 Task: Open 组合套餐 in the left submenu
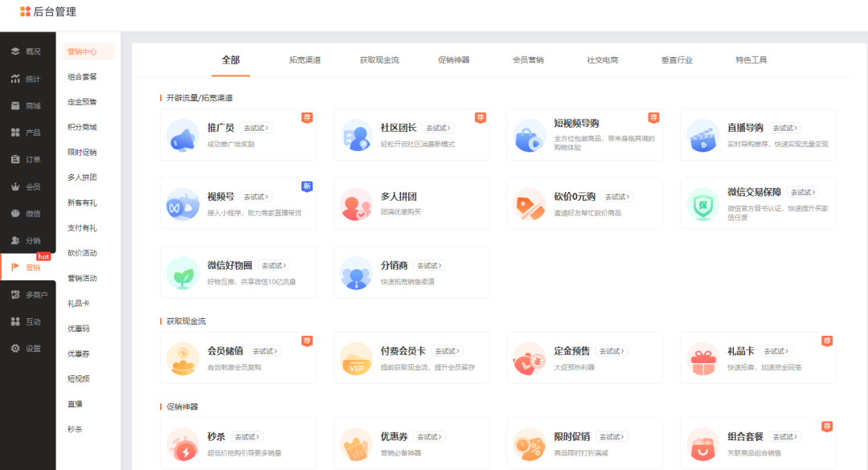click(x=82, y=76)
